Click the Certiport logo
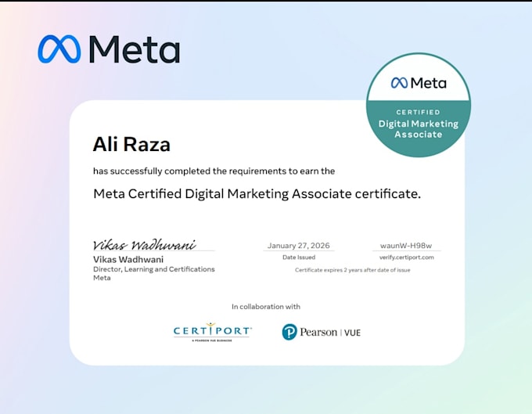532x414 pixels. coord(212,332)
